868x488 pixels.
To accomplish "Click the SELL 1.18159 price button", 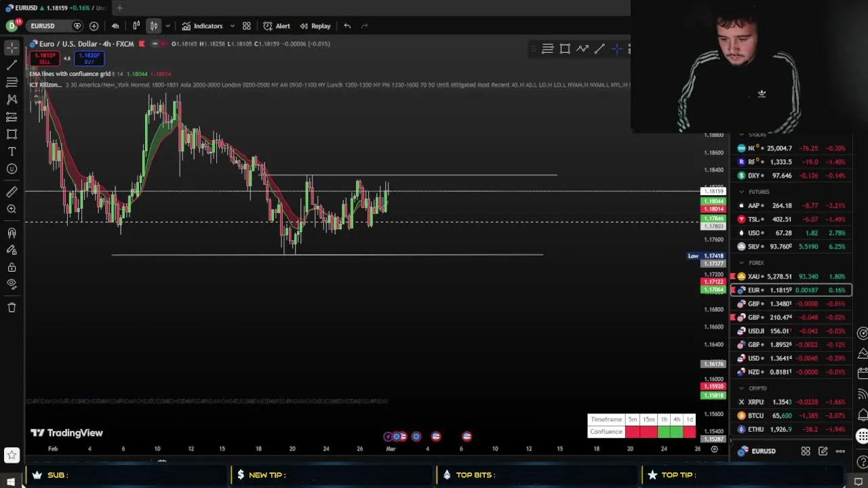I will (45, 58).
